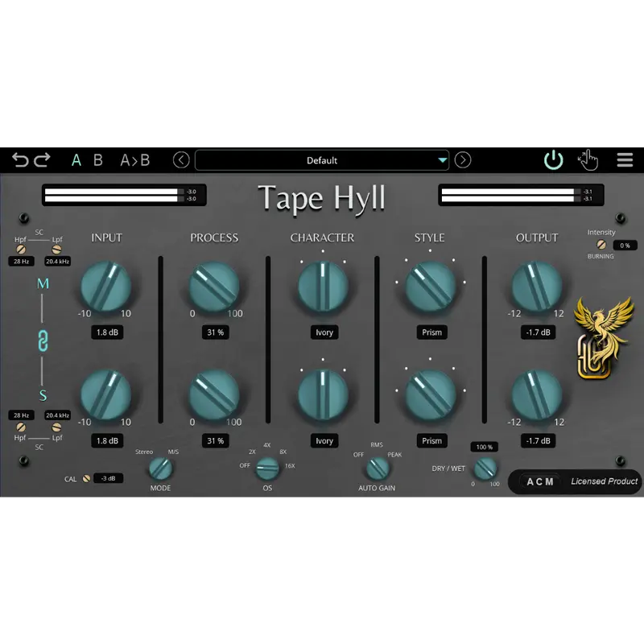Click the top INPUT 1.8 dB value field
This screenshot has height=644, width=644.
coord(106,332)
